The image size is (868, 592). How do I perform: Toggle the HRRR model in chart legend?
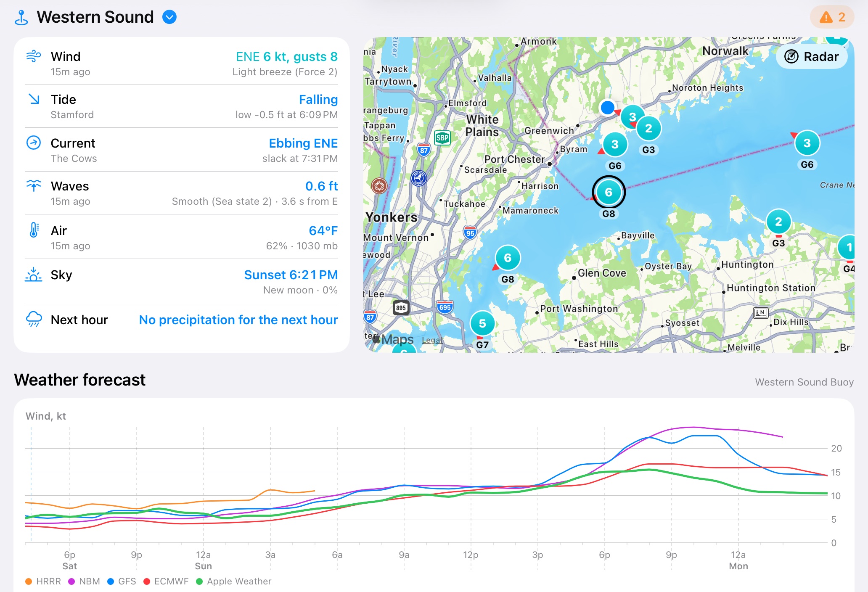click(x=43, y=581)
